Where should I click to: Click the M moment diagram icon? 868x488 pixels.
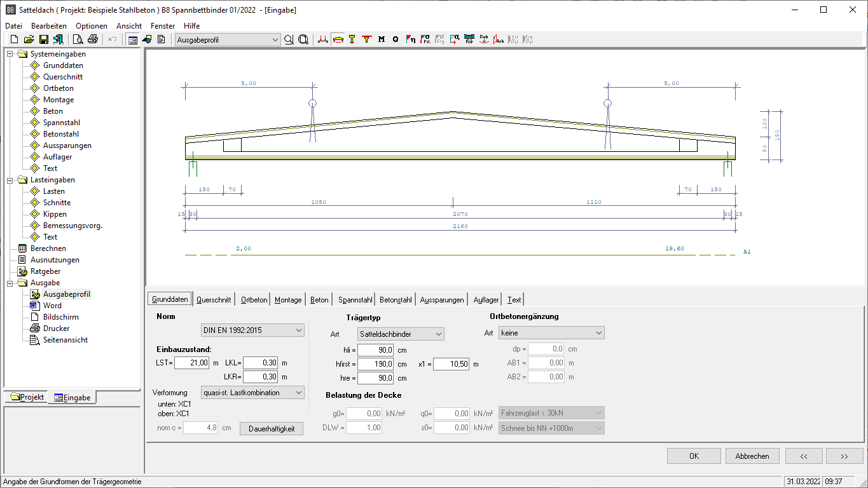(382, 39)
